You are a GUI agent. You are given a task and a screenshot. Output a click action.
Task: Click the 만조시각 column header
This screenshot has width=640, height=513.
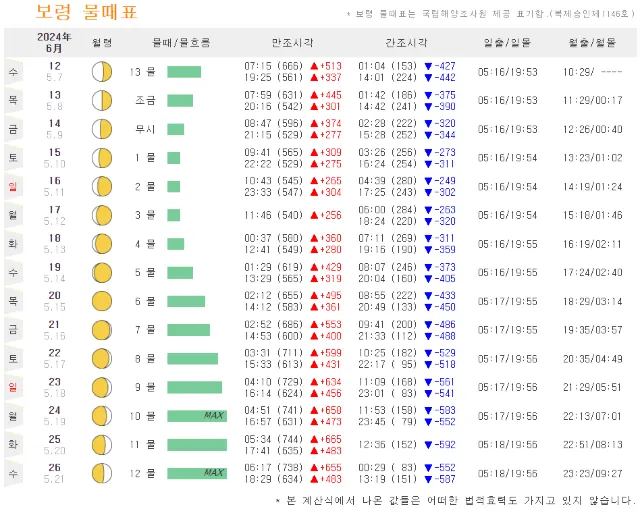point(291,42)
